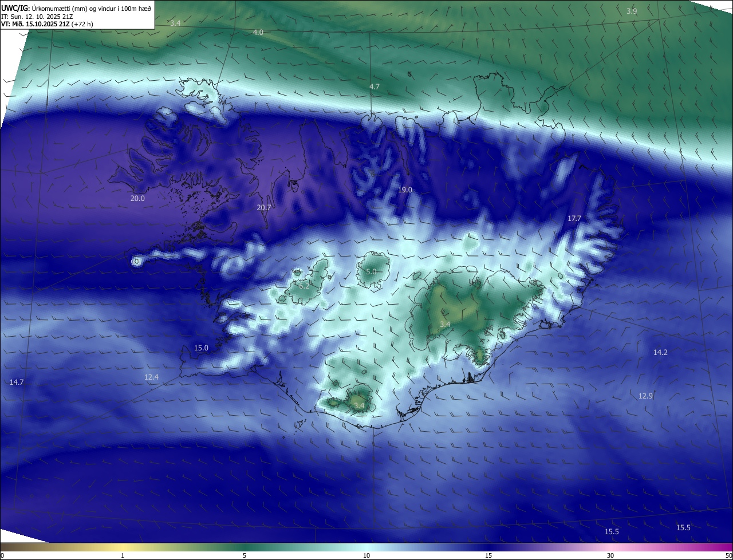Click the 5.0 value on the round central glacier
This screenshot has height=560, width=733.
coord(371,272)
